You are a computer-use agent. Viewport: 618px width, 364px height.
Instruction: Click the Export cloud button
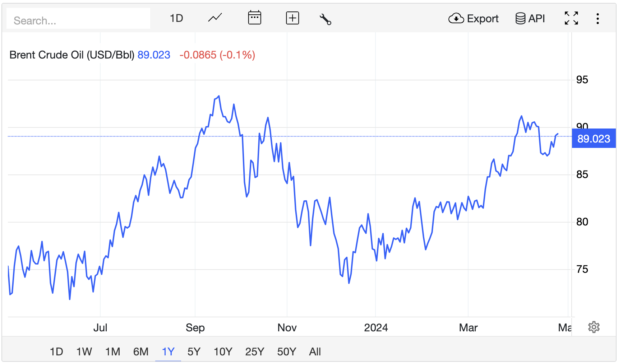coord(473,18)
